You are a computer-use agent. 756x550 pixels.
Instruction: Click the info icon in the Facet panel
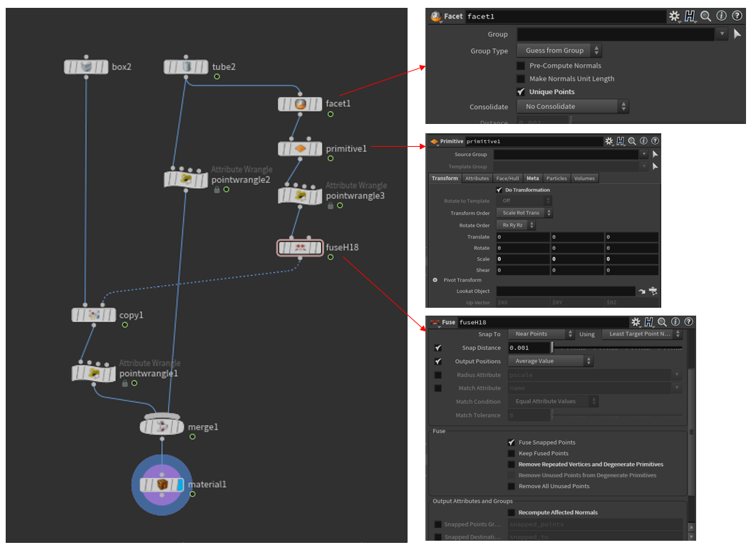tap(721, 16)
